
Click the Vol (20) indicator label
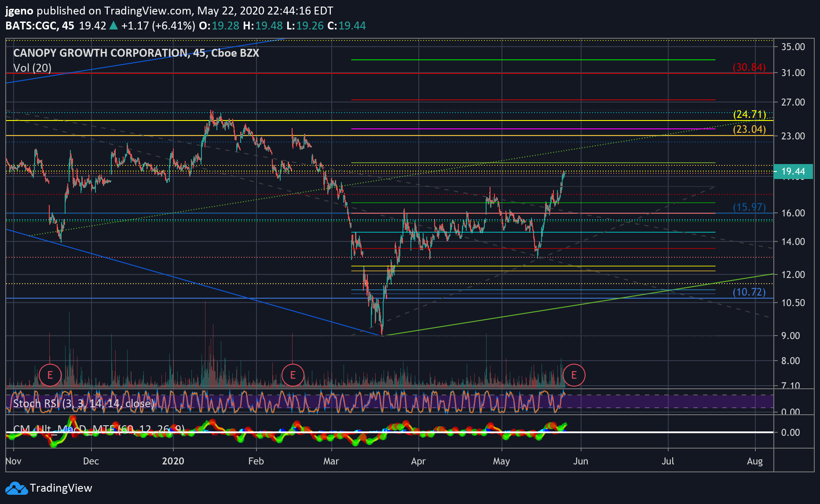click(x=32, y=68)
